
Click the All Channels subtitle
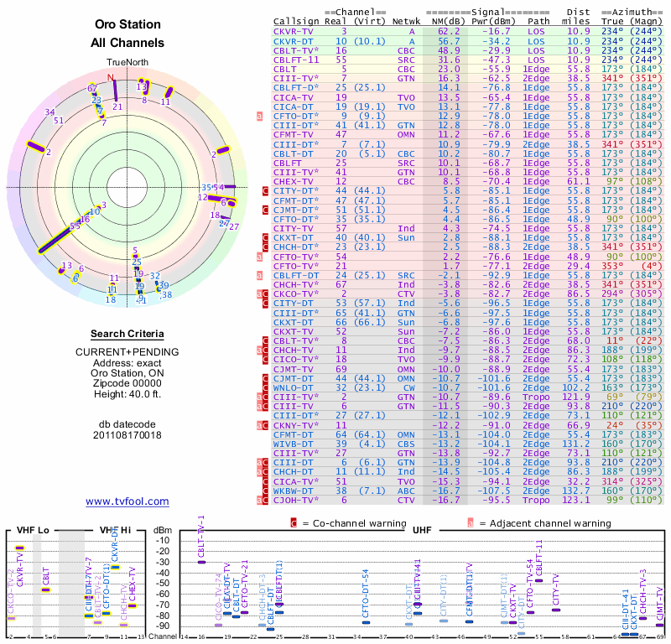[x=127, y=43]
